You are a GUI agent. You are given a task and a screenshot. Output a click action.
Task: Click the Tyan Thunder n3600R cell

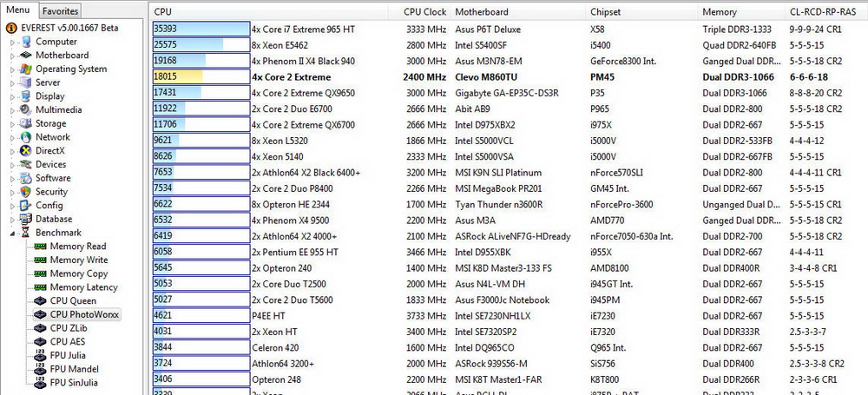tap(499, 204)
